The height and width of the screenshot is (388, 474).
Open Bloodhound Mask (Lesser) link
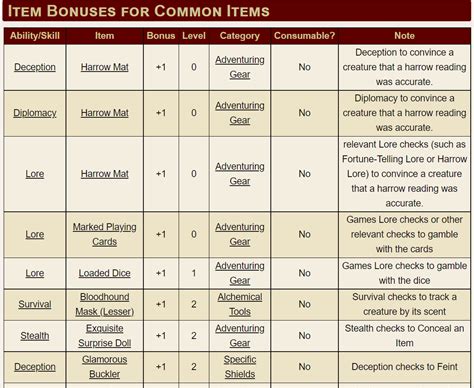click(104, 304)
